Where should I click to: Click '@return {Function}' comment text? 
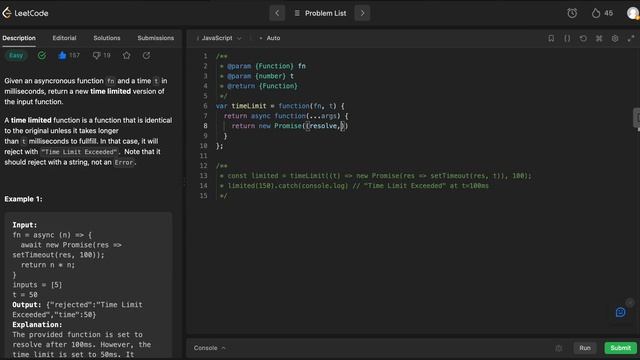tap(262, 86)
